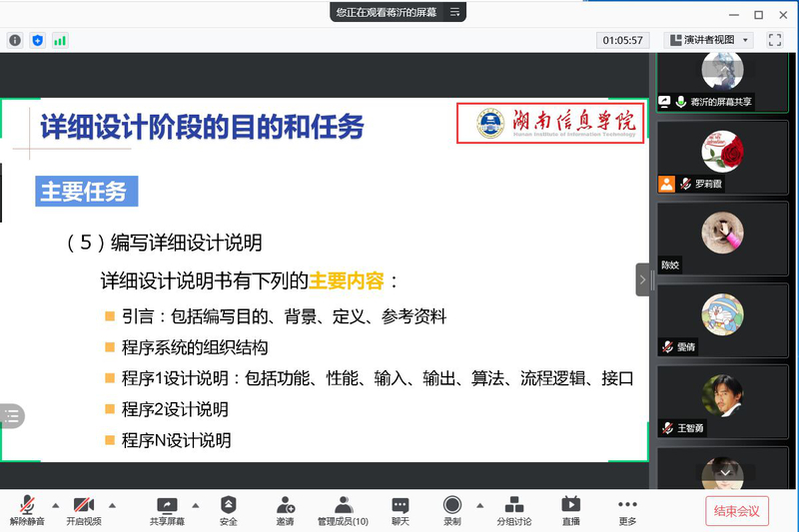Expand audio options arrow beside 解除静音
799x532 pixels.
[x=56, y=505]
